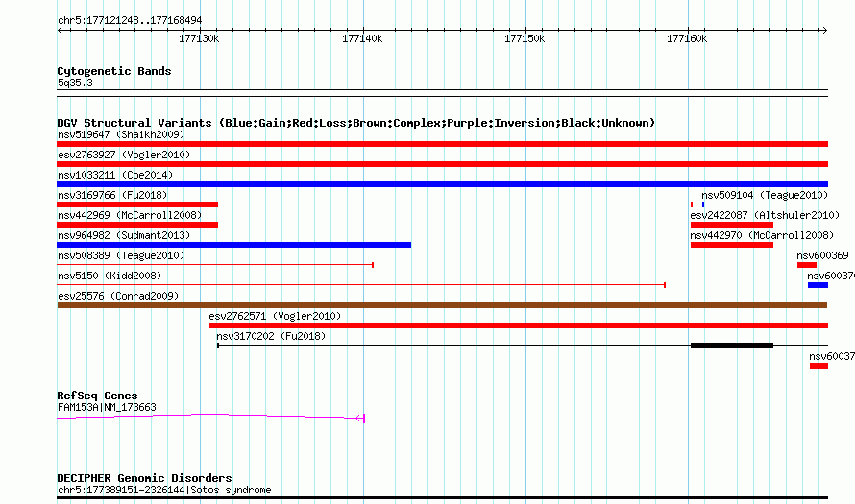Image resolution: width=855 pixels, height=504 pixels.
Task: Click the chr5:177121248..177168494 coordinate label
Action: tap(130, 20)
